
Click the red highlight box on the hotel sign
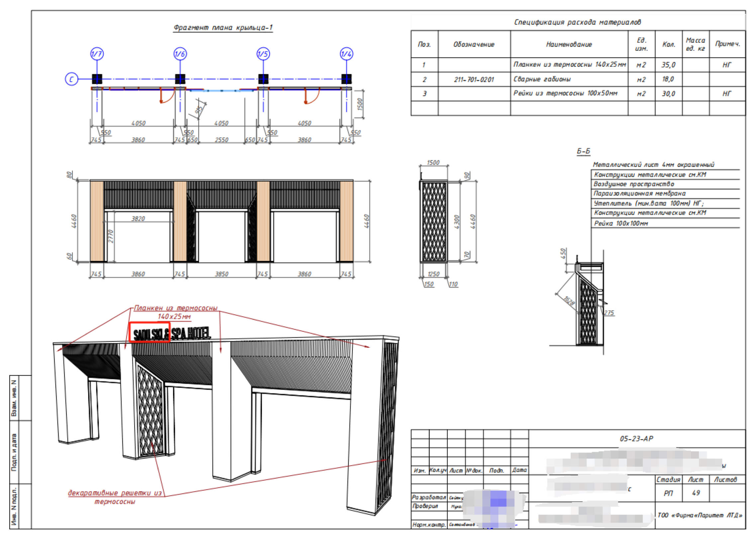[149, 332]
